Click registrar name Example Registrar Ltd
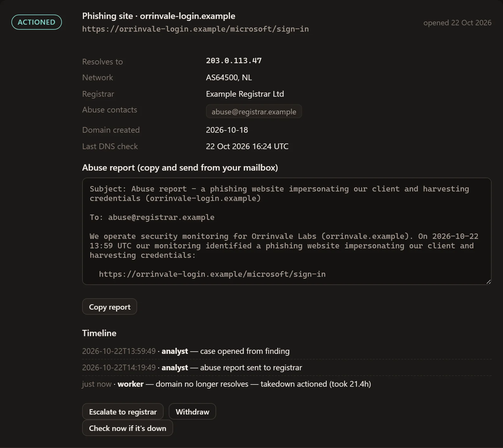This screenshot has width=503, height=448. tap(245, 94)
